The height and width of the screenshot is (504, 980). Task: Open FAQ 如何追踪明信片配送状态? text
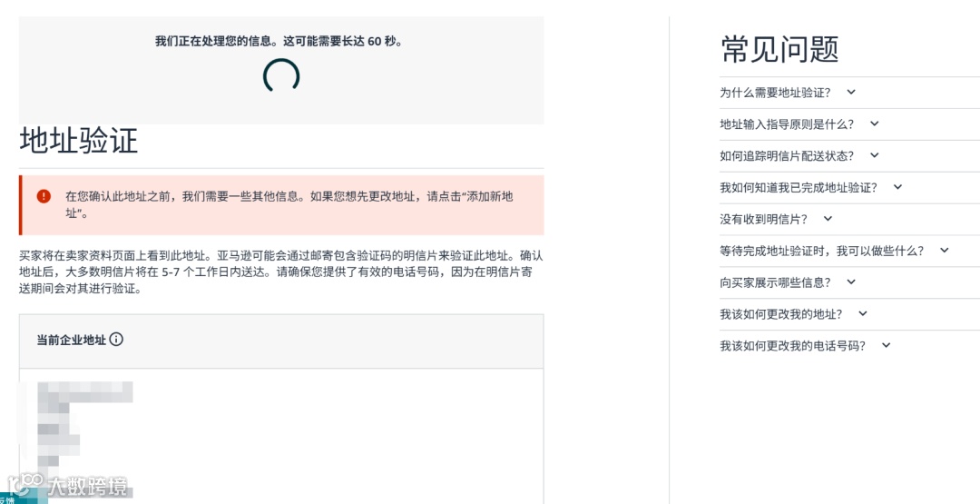tap(787, 155)
